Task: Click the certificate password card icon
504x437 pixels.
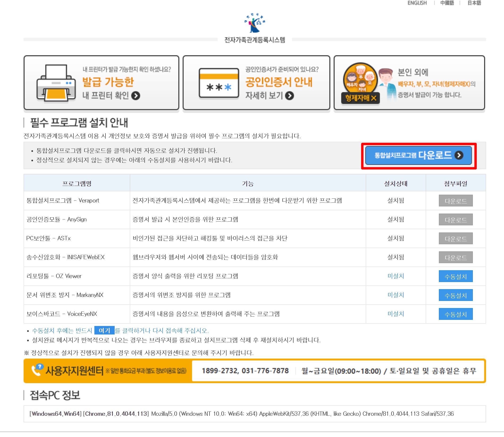Action: (218, 83)
